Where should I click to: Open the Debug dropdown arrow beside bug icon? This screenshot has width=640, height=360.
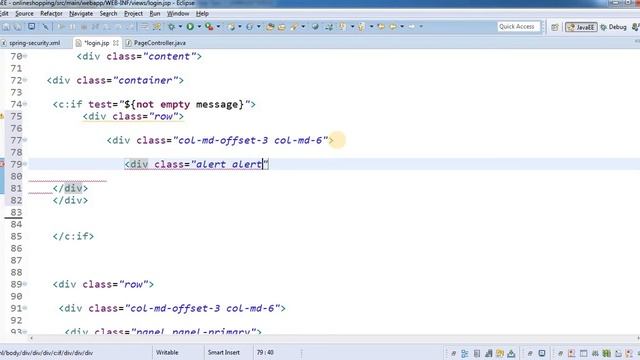pyautogui.click(x=180, y=27)
